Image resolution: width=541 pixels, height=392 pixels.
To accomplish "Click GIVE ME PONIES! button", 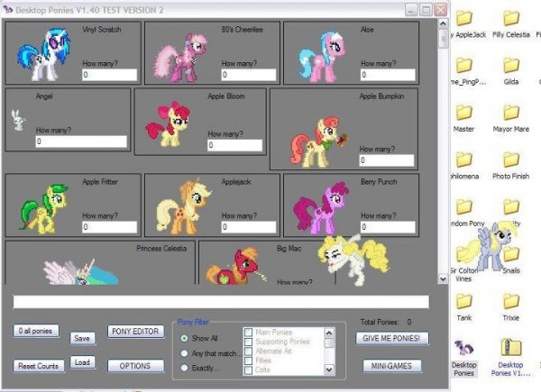I will click(x=392, y=338).
